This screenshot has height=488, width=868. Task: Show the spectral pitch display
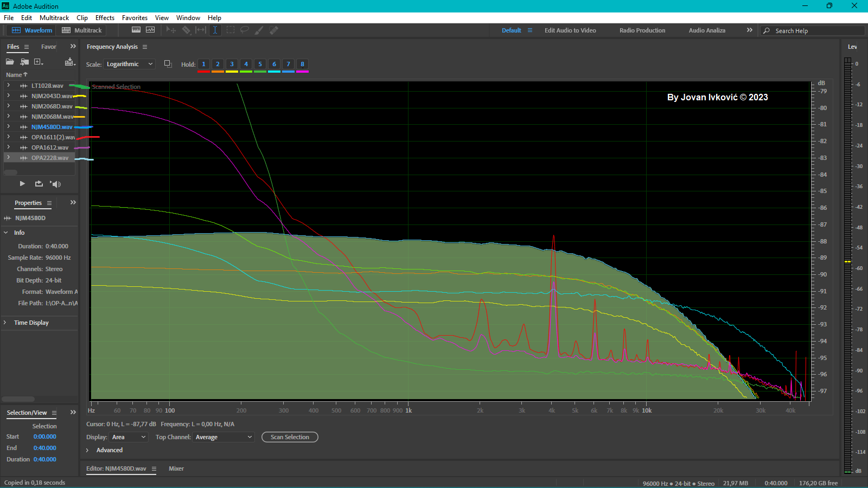click(x=150, y=30)
